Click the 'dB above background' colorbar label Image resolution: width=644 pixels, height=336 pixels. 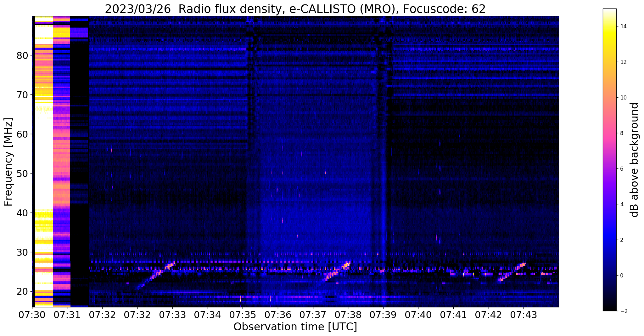pyautogui.click(x=634, y=160)
